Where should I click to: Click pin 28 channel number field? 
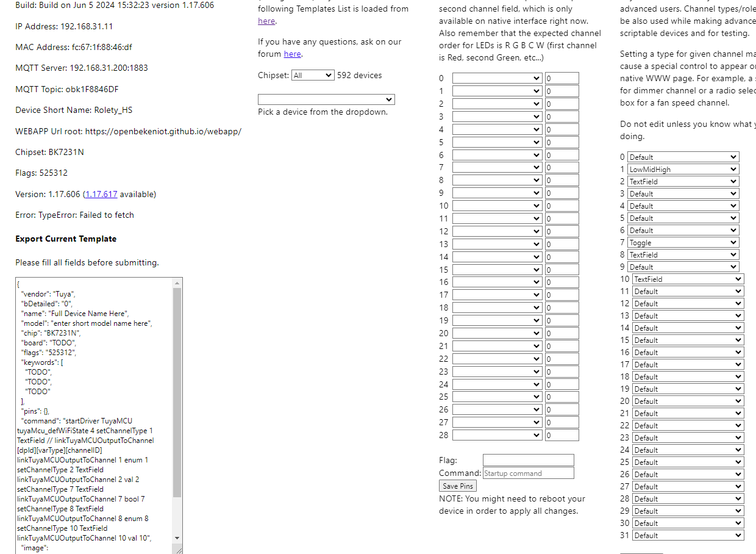click(562, 435)
